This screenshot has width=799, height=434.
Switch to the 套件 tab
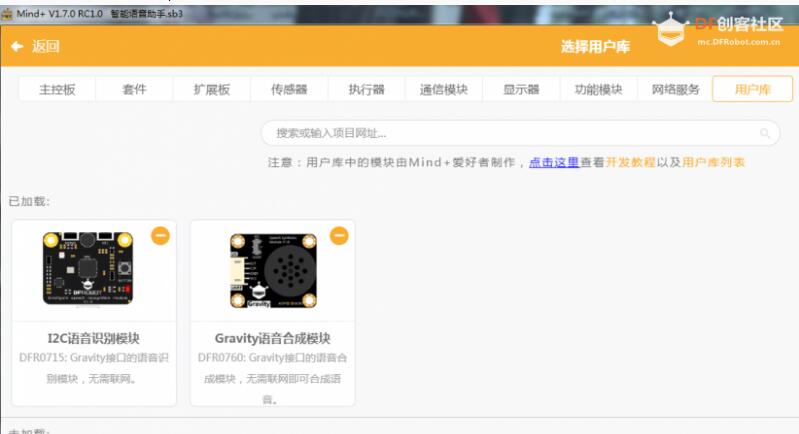[135, 89]
